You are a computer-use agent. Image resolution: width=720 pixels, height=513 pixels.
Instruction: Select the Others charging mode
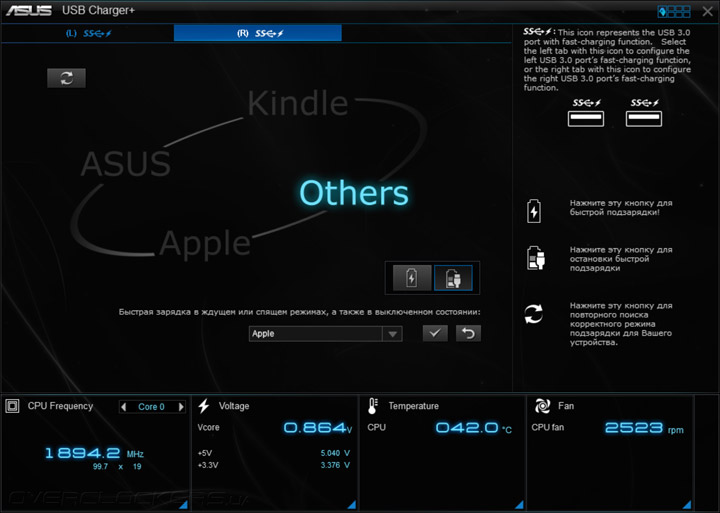pyautogui.click(x=354, y=193)
